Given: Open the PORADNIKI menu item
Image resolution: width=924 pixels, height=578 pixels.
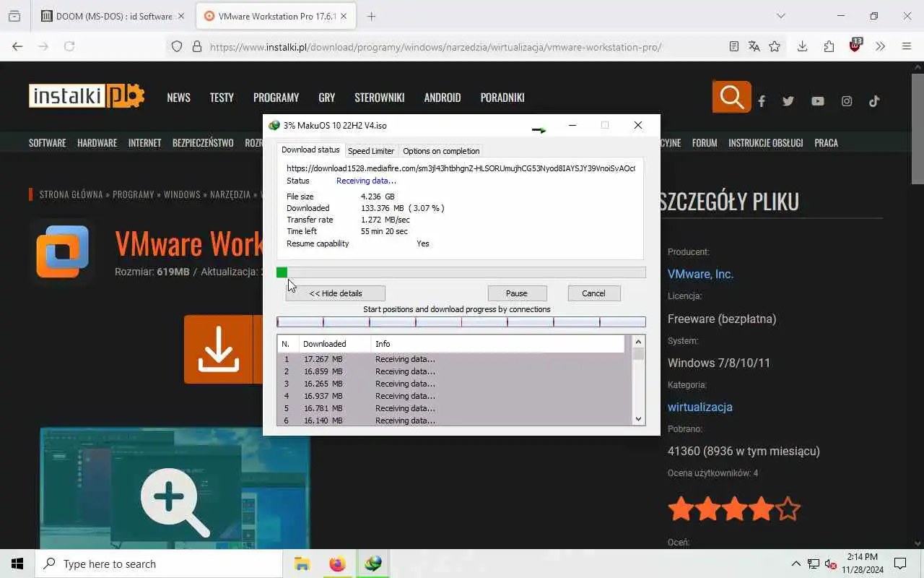Looking at the screenshot, I should [502, 98].
